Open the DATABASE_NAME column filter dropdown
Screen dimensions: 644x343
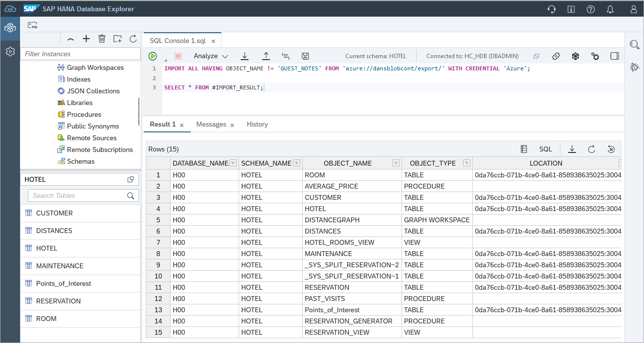(x=233, y=163)
